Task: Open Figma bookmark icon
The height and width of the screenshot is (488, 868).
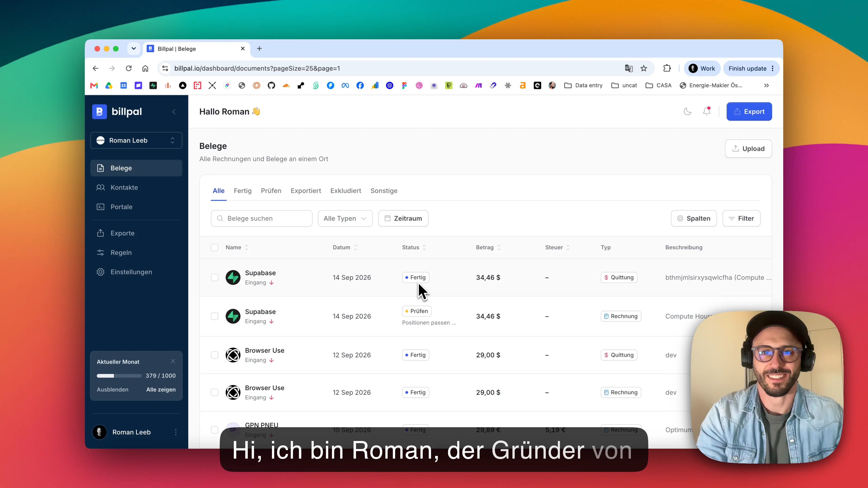Action: [404, 86]
